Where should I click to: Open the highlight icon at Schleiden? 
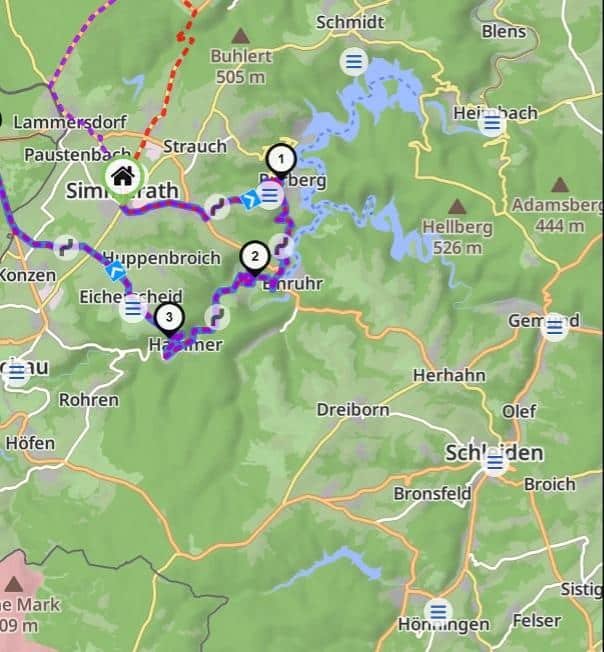point(495,462)
